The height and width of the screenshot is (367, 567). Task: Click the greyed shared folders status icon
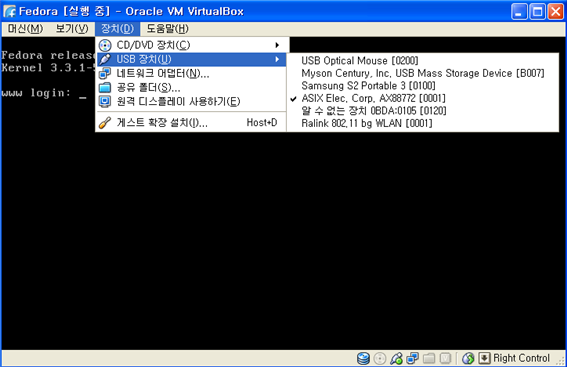[x=429, y=358]
